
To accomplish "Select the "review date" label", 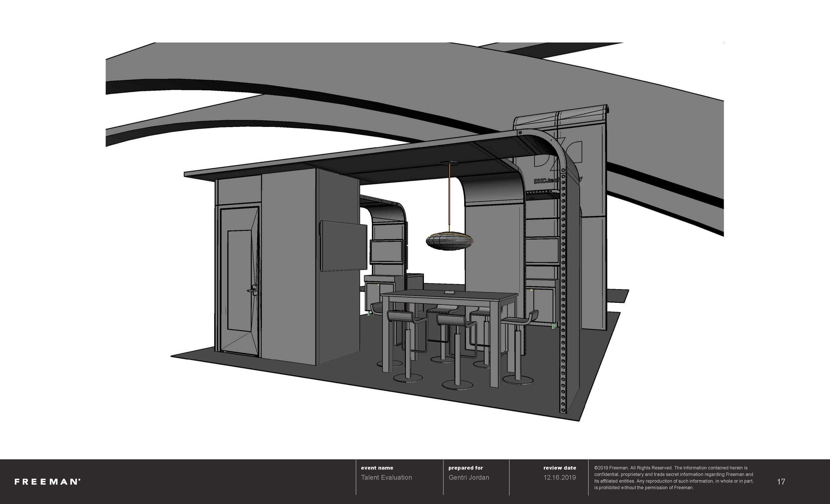I will point(559,468).
